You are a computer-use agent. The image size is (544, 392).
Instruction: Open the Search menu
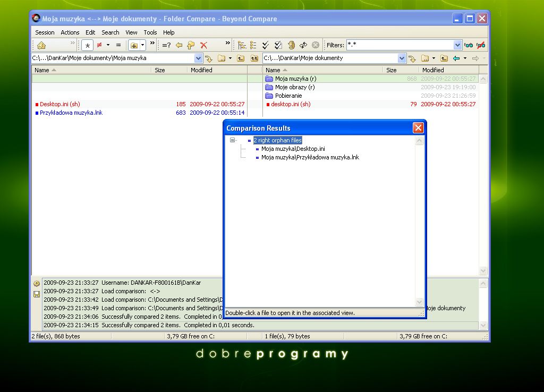(110, 32)
